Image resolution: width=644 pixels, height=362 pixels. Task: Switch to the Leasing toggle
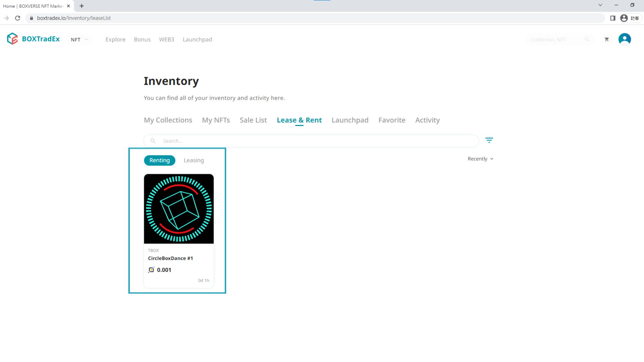tap(194, 160)
